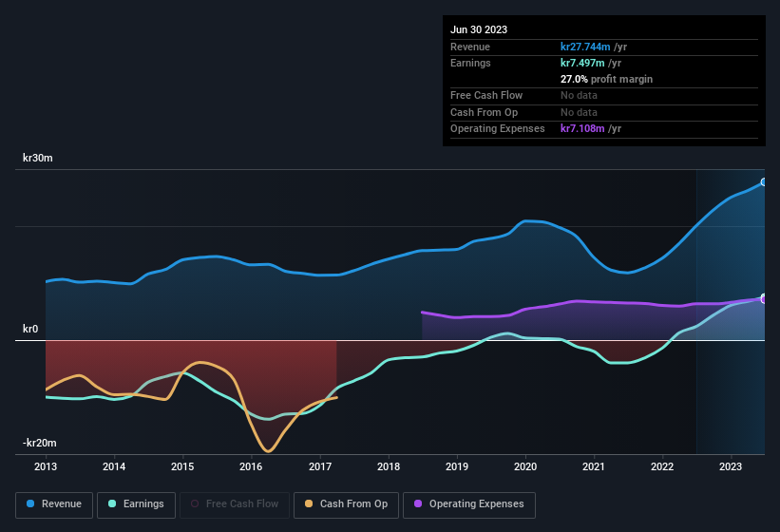Click the kr27.744m revenue value
Viewport: 780px width, 532px height.
pyautogui.click(x=585, y=47)
